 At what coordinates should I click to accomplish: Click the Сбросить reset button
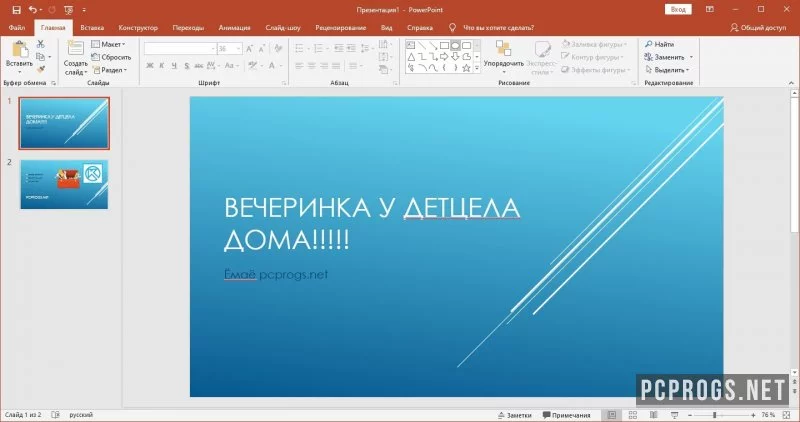[x=111, y=57]
